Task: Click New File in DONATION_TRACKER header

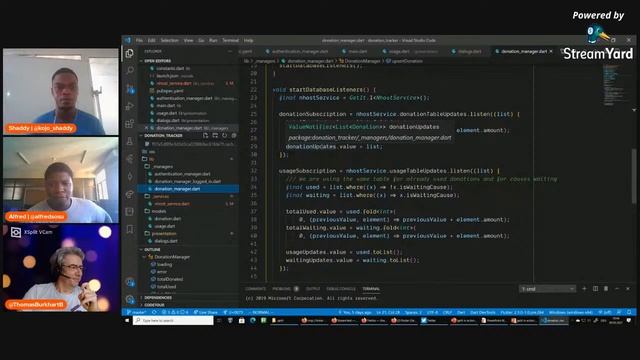Action: tap(205, 136)
